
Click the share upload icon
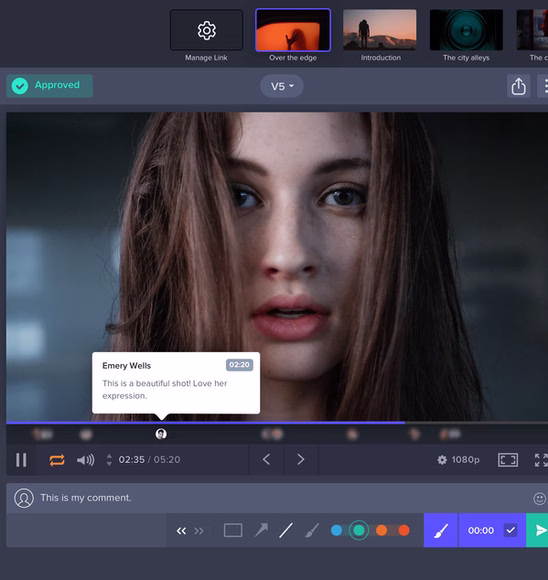click(x=518, y=86)
